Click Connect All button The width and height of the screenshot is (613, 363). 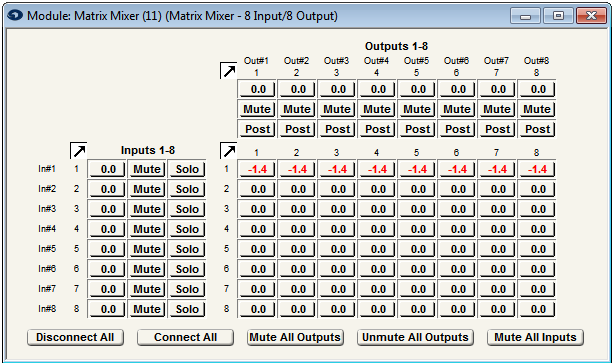coord(185,337)
